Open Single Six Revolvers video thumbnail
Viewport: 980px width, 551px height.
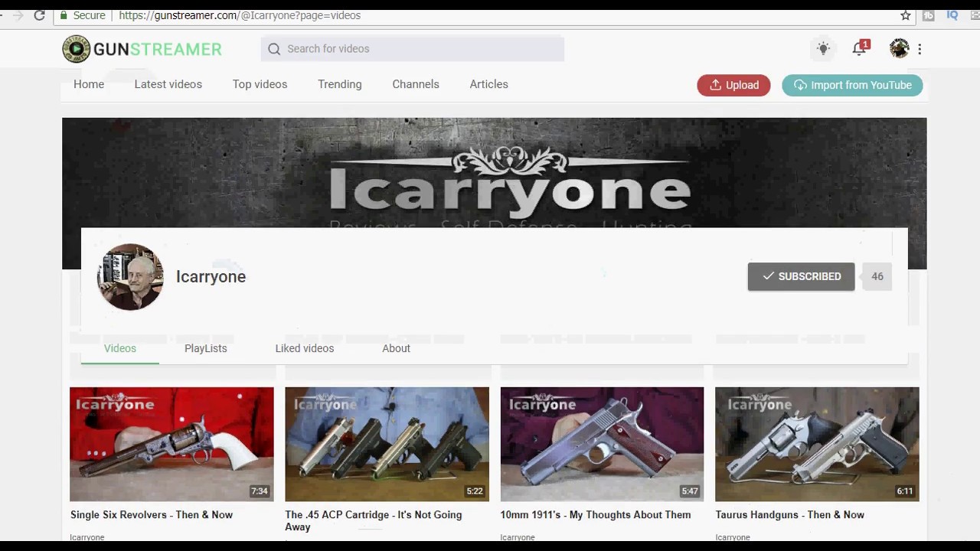tap(171, 445)
